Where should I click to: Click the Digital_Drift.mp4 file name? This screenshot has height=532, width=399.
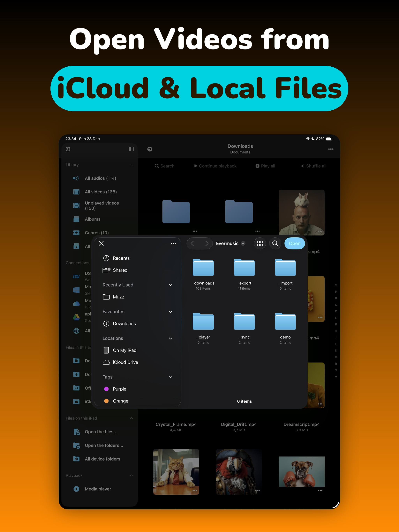239,425
